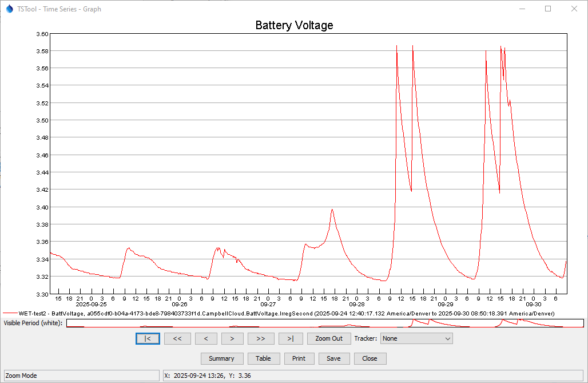
Task: Open the Tracker dropdown set to None
Action: click(x=416, y=338)
